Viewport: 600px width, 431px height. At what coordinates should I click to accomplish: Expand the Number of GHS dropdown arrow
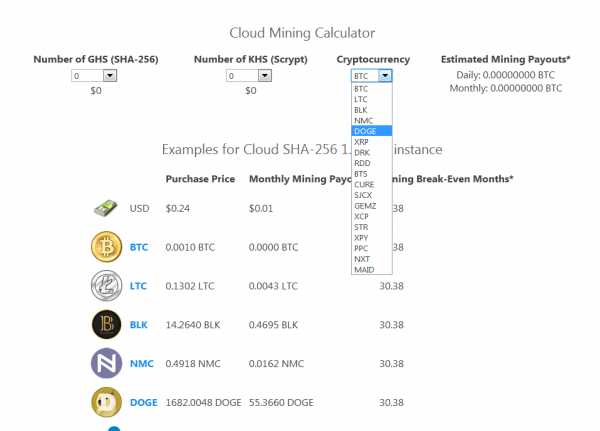(x=110, y=75)
